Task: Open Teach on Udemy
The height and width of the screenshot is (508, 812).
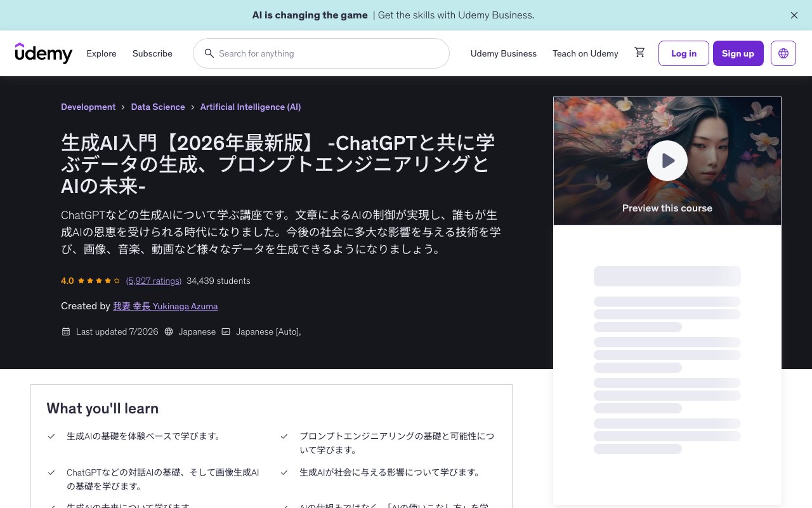Action: point(586,53)
